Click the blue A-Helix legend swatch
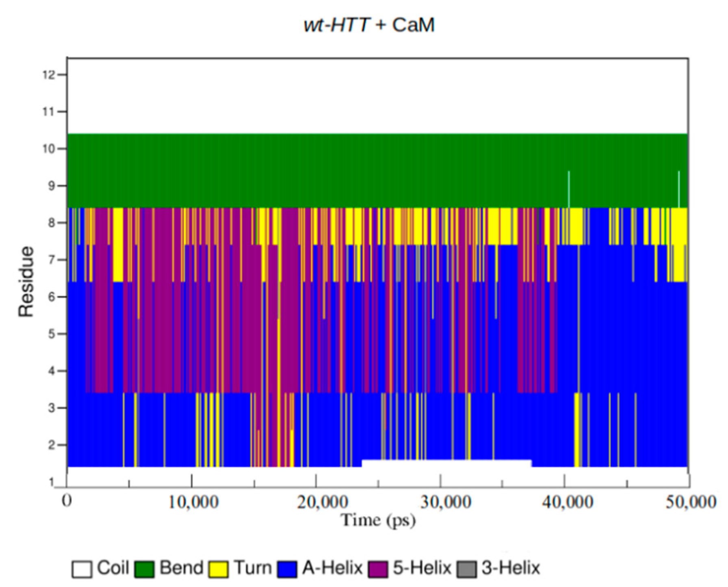The width and height of the screenshot is (728, 587). 287,569
